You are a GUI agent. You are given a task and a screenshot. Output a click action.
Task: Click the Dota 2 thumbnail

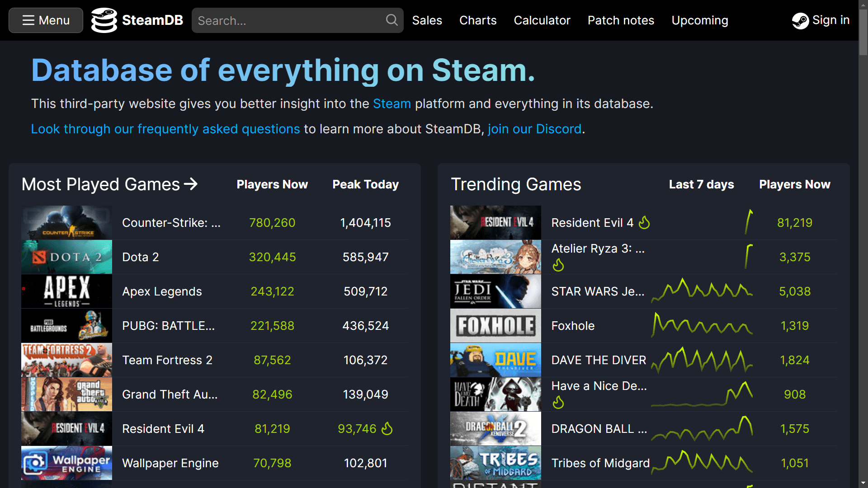point(66,257)
